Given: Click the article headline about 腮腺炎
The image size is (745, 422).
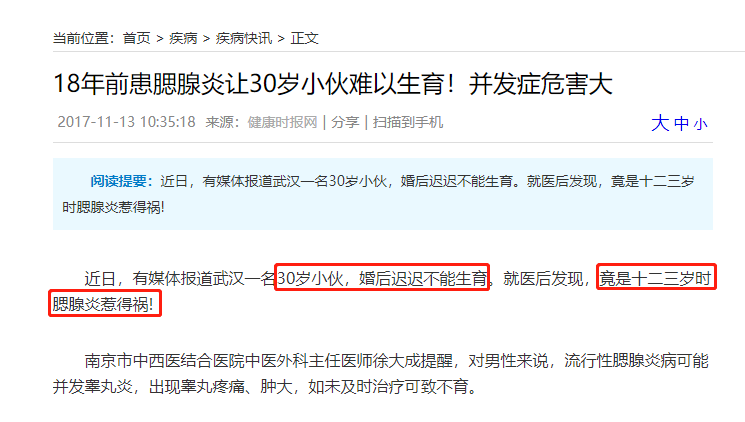Looking at the screenshot, I should 333,84.
